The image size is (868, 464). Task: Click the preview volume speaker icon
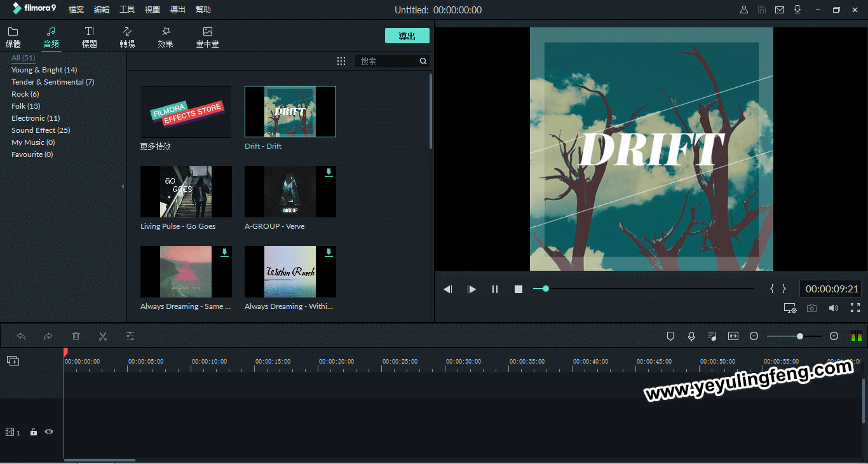click(x=834, y=308)
